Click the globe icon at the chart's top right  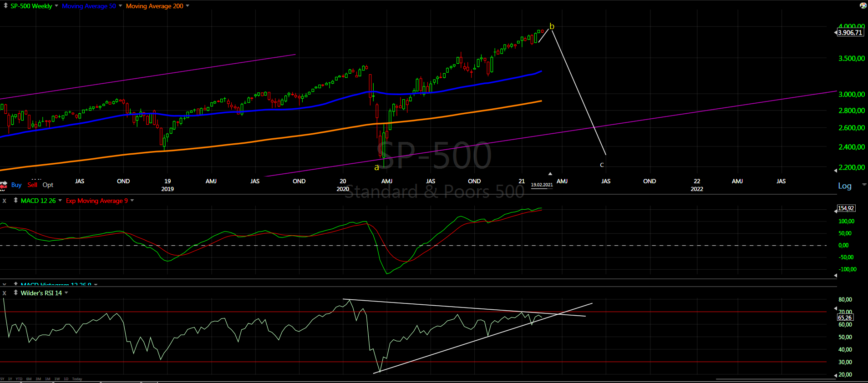tap(863, 5)
